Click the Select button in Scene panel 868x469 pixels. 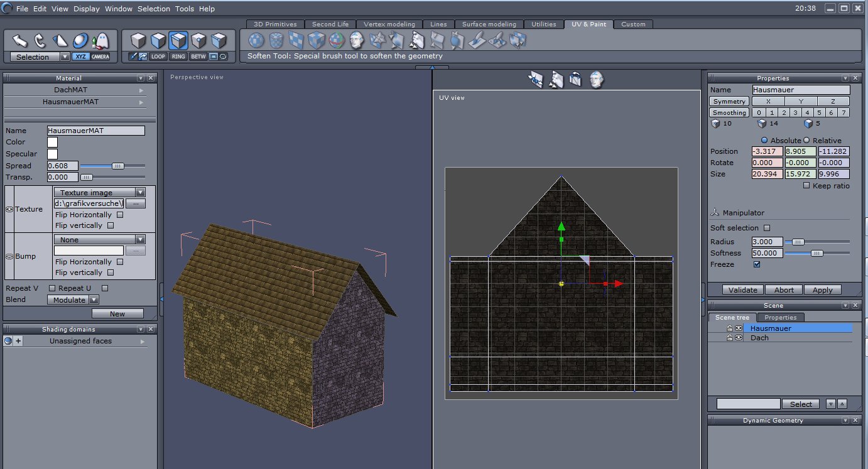pyautogui.click(x=801, y=404)
